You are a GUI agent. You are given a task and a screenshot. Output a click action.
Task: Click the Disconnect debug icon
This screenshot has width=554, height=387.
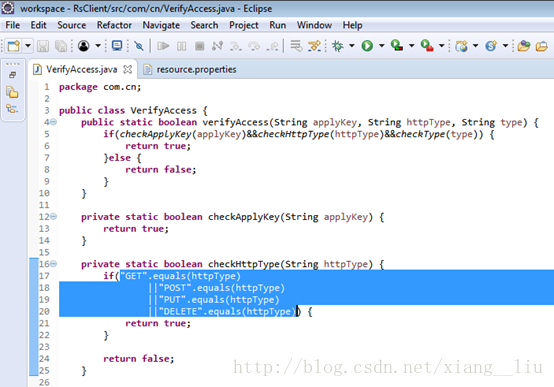(217, 46)
